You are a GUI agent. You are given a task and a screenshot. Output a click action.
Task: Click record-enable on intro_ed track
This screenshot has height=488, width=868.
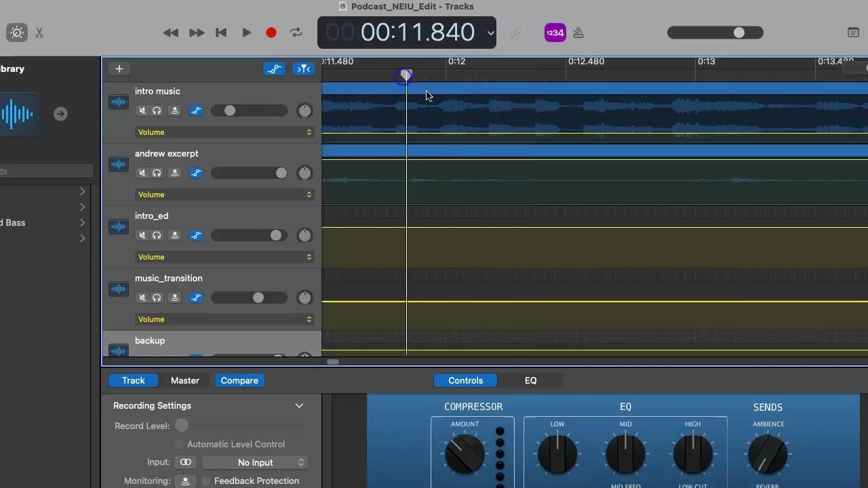point(175,235)
